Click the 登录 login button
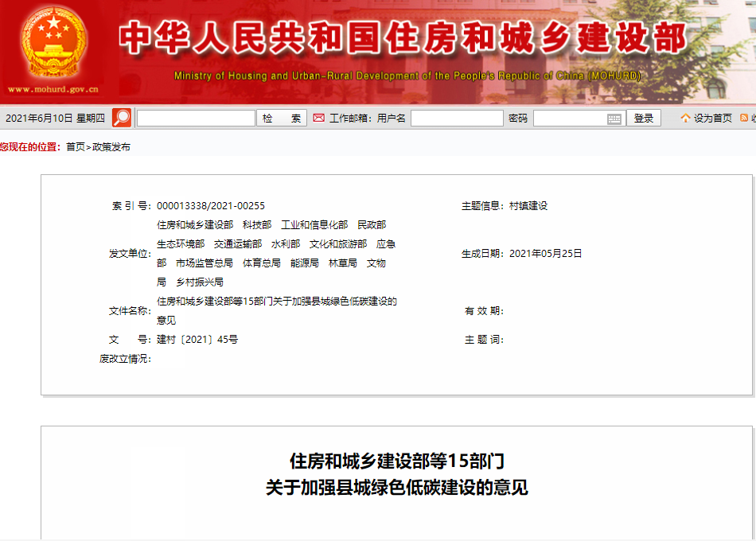The image size is (756, 541). 644,118
